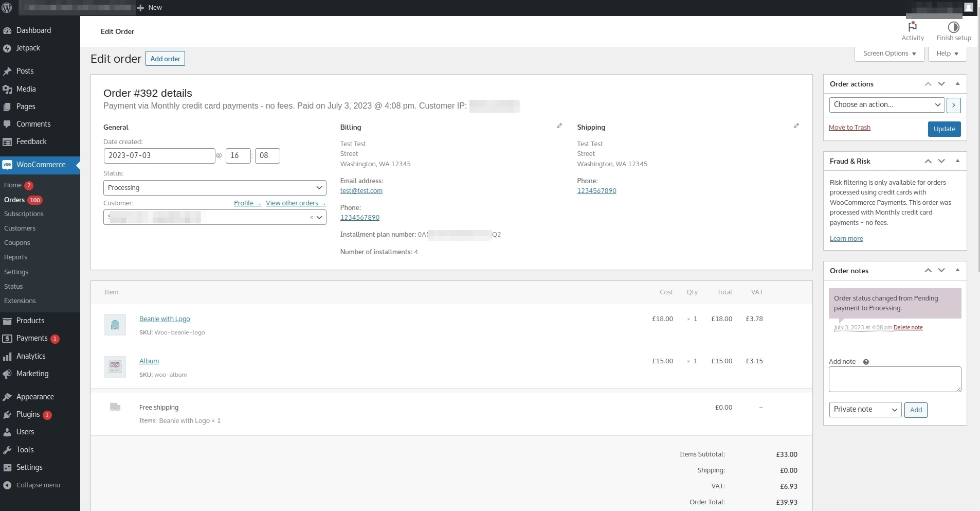This screenshot has height=511, width=980.
Task: Collapse the Order notes panel
Action: [x=957, y=270]
